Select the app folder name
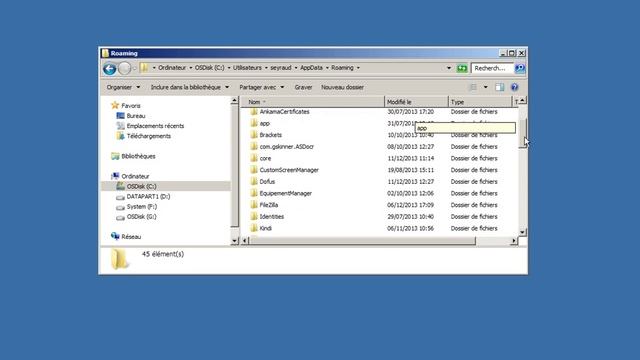This screenshot has height=360, width=640. click(264, 123)
